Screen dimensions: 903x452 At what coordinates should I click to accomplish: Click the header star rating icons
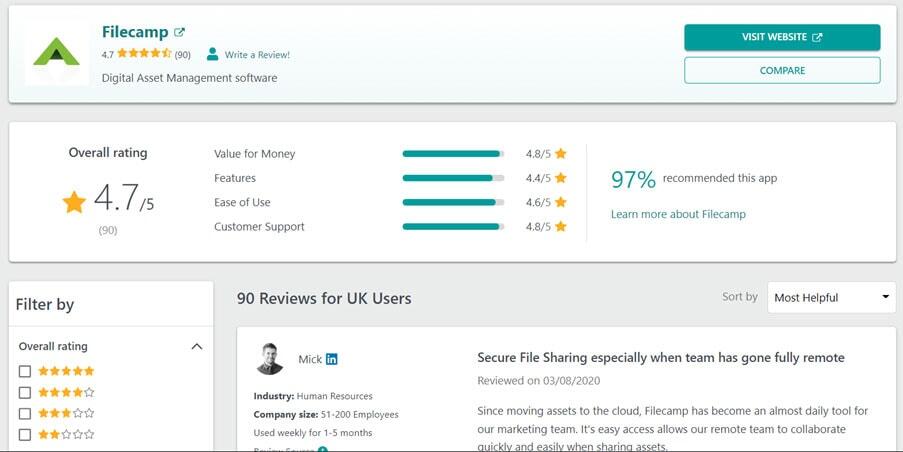click(145, 54)
